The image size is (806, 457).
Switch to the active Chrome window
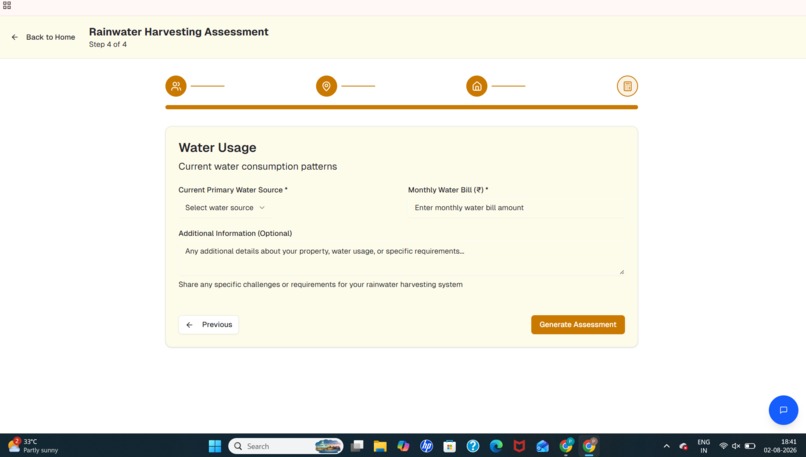click(589, 446)
